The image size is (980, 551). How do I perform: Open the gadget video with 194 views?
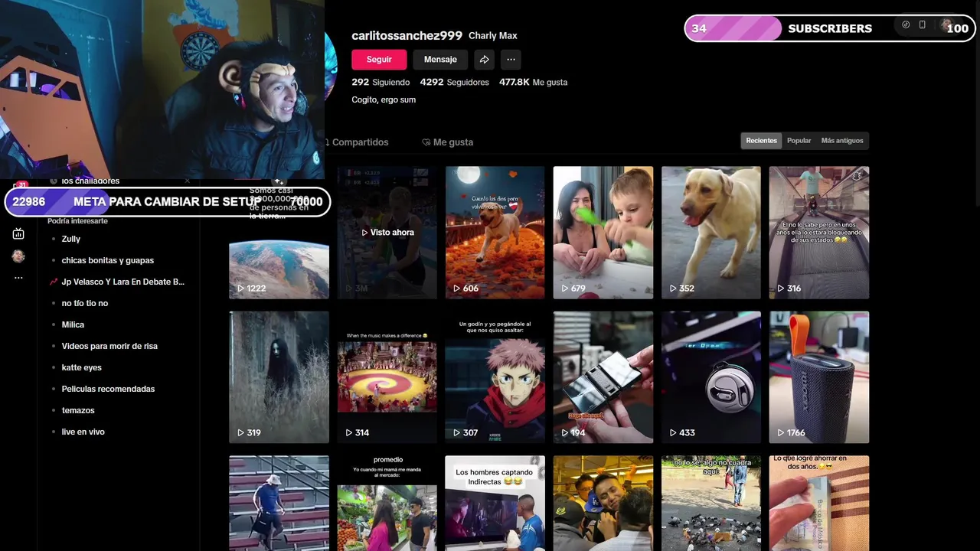tap(603, 377)
